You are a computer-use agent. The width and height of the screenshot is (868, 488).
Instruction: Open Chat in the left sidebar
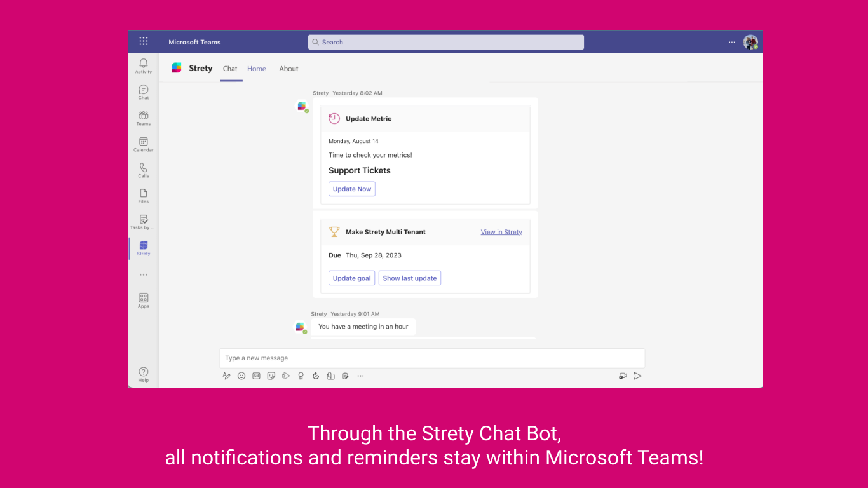pos(144,92)
